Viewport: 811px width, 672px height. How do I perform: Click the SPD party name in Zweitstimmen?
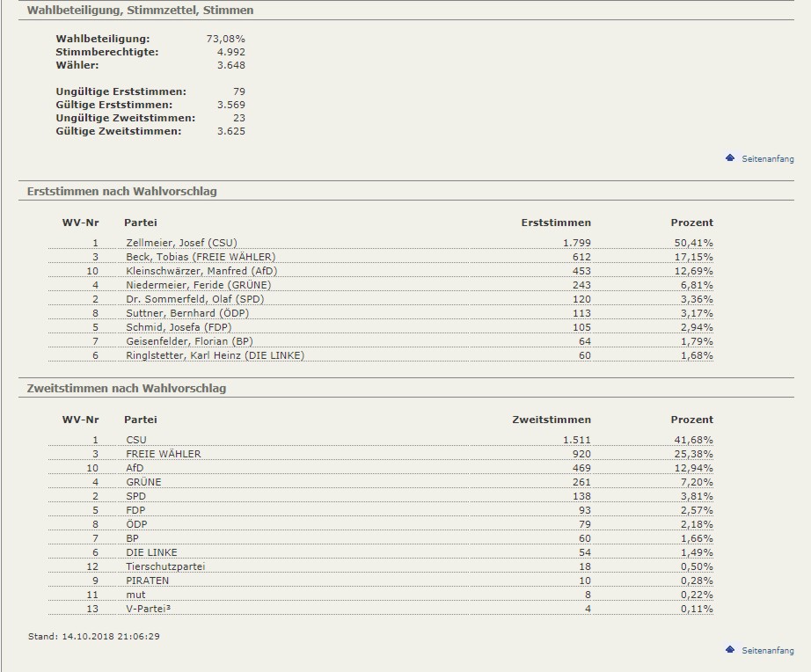pos(135,496)
